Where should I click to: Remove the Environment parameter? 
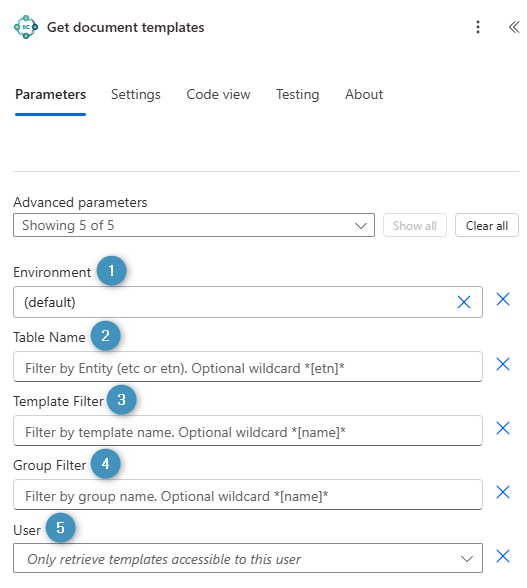tap(503, 299)
